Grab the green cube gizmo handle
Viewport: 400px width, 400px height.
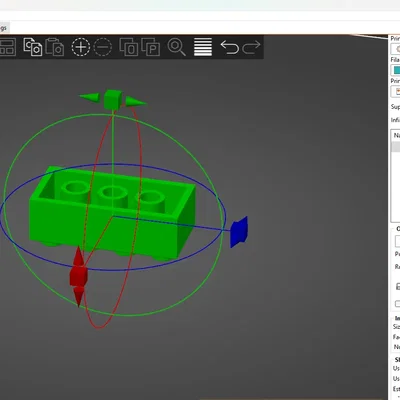coord(113,99)
